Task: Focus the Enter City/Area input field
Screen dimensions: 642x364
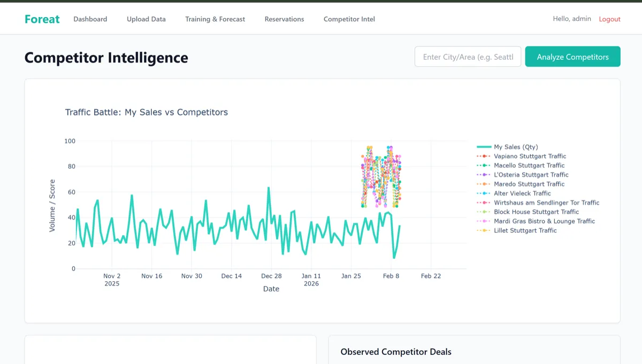Action: [x=468, y=57]
